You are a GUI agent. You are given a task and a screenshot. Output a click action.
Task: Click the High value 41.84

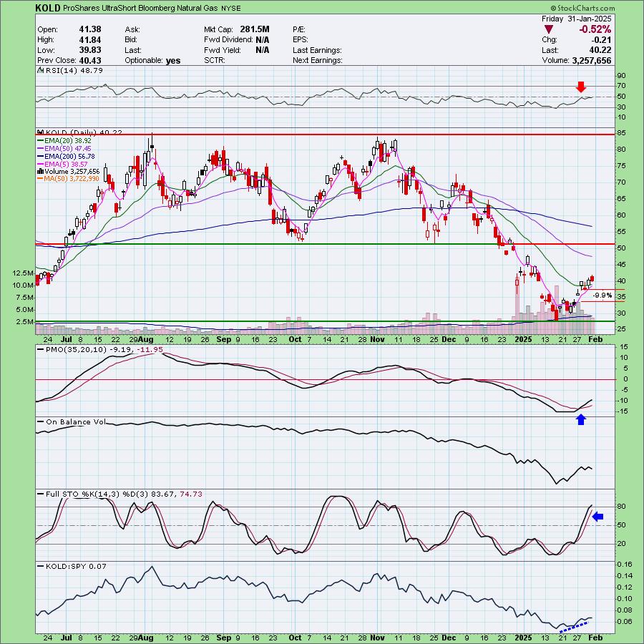(x=90, y=39)
